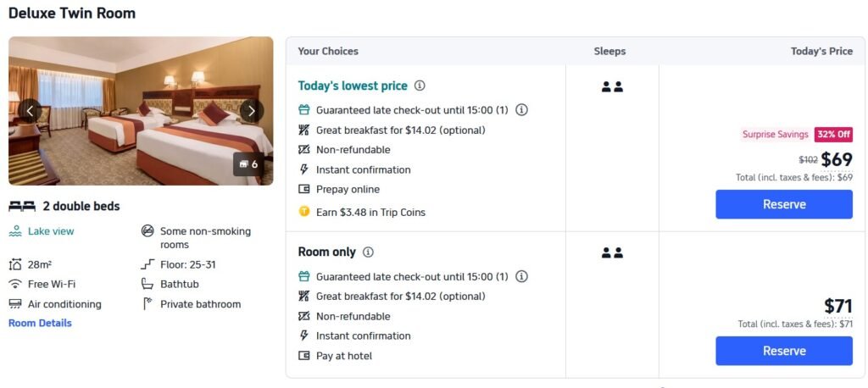
Task: Open the 6-photo gallery counter icon
Action: pos(248,164)
